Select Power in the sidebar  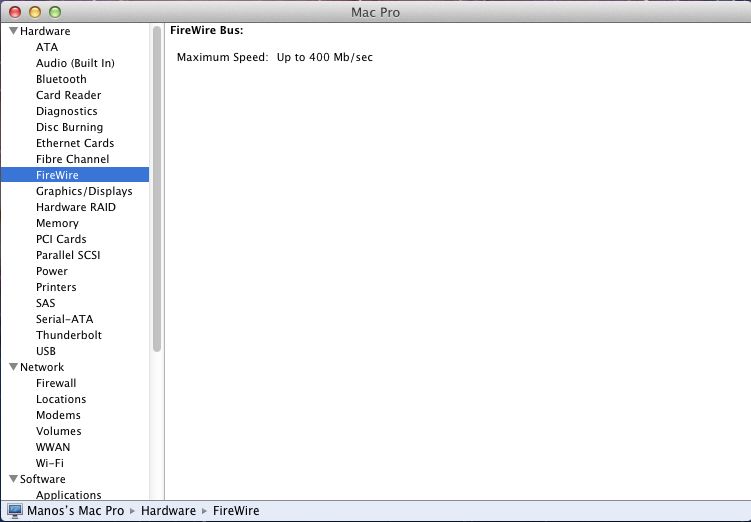(x=52, y=271)
